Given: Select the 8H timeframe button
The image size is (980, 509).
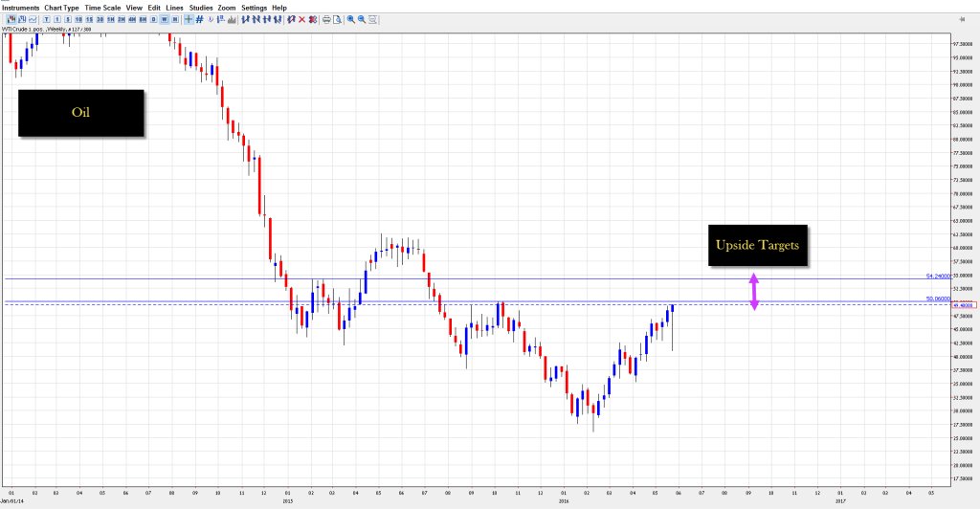Looking at the screenshot, I should coord(144,19).
